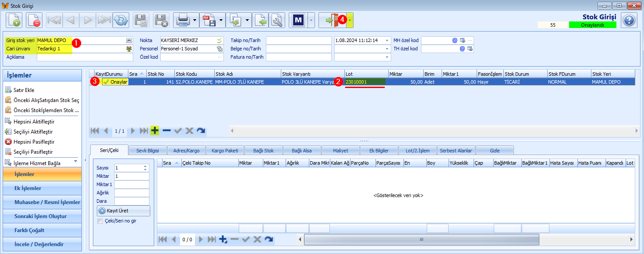Click the plus button in Seri/Çeki grid navigator
Viewport: 644px width, 254px height.
click(223, 239)
